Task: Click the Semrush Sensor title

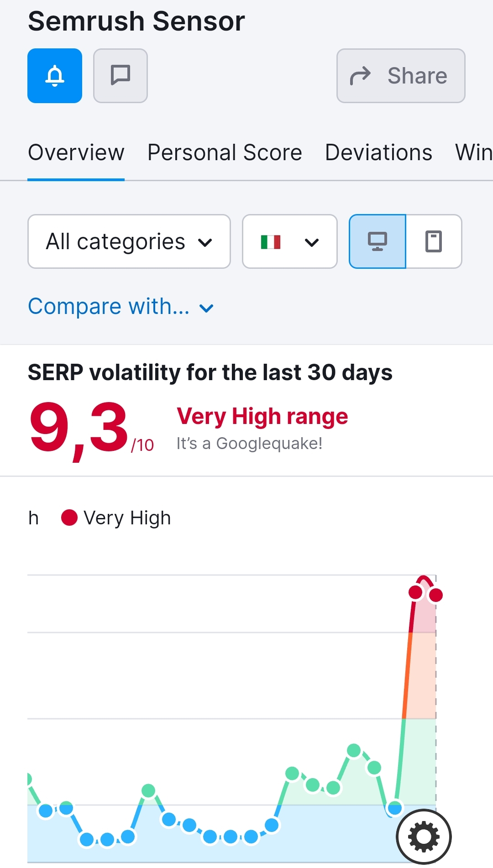Action: pos(136,21)
